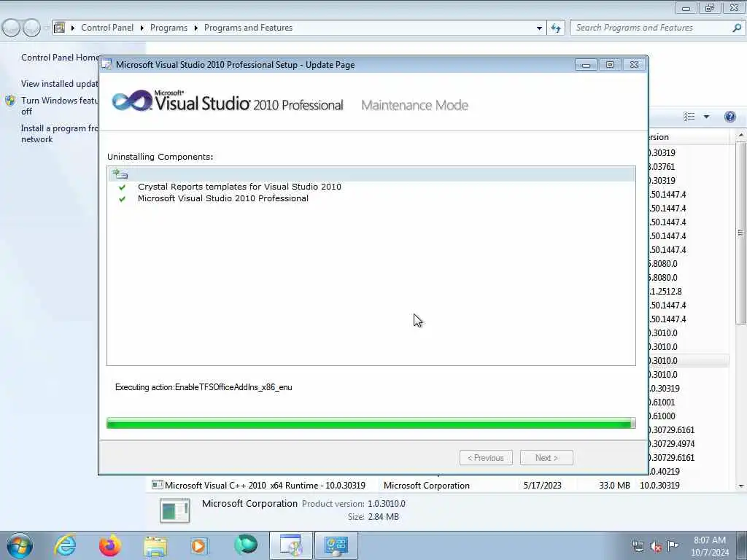Open the Action Center flag tray icon

(673, 545)
